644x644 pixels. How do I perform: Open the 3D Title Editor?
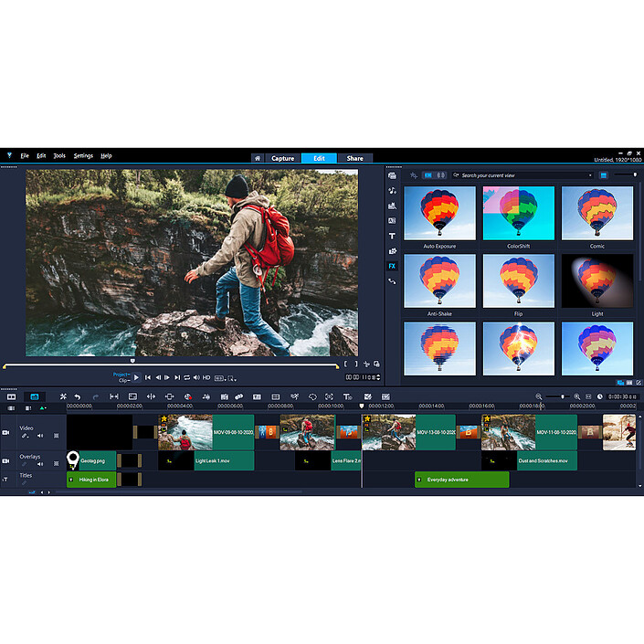coord(347,396)
